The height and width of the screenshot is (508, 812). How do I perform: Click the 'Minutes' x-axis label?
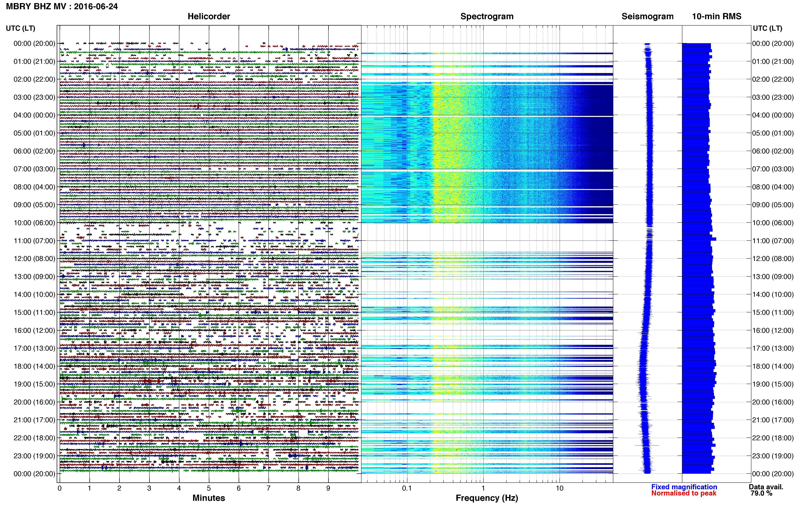pos(208,498)
